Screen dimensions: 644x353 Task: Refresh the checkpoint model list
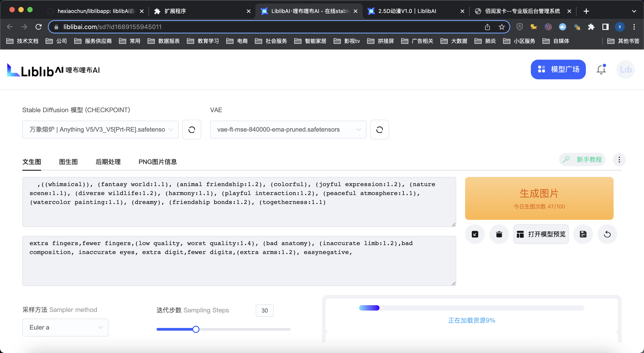[x=191, y=129]
